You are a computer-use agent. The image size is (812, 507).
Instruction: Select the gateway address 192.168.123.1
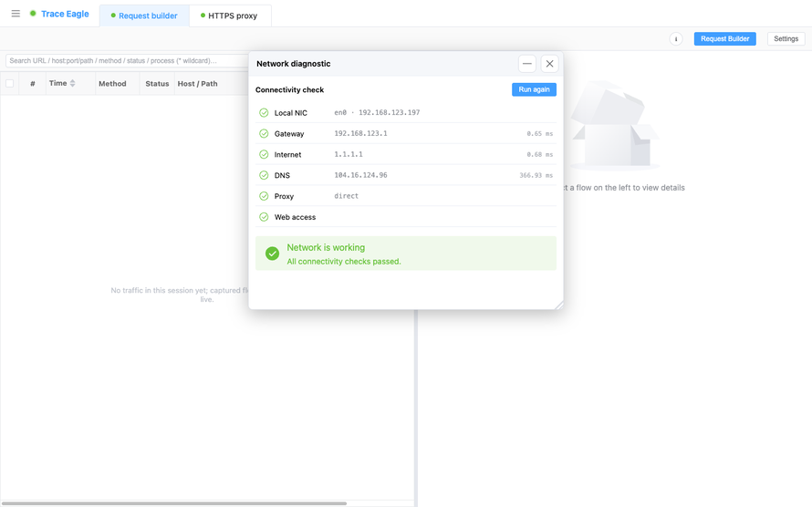pyautogui.click(x=360, y=133)
